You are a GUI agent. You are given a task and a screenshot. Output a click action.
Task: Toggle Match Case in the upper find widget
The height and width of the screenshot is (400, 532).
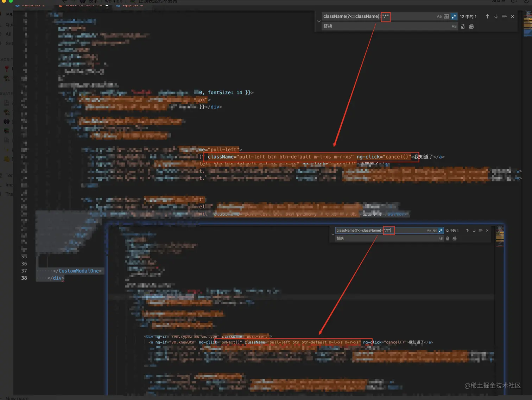pyautogui.click(x=439, y=17)
